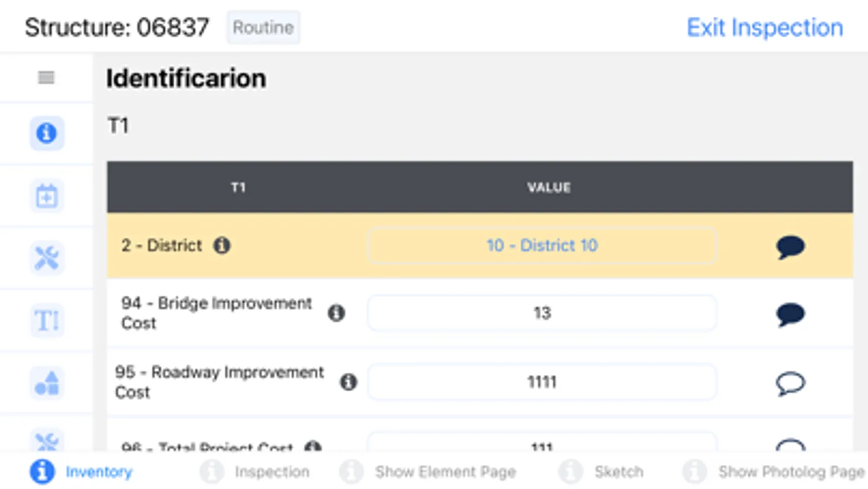868x489 pixels.
Task: Select the wrench and screwdriver sidebar icon
Action: 47,258
